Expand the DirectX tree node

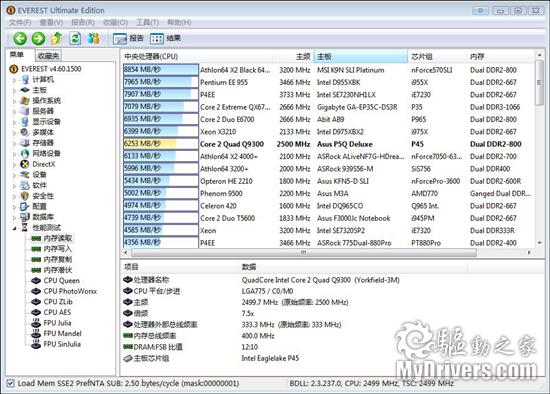click(14, 164)
